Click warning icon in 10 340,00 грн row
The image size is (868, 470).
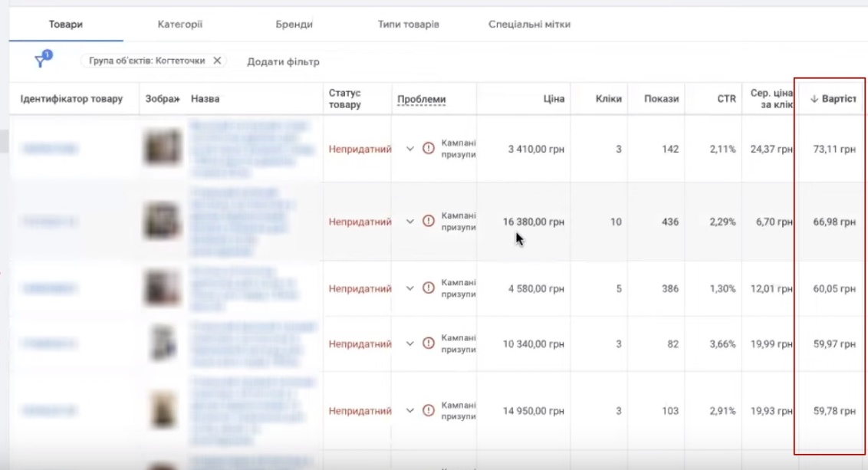(x=429, y=344)
